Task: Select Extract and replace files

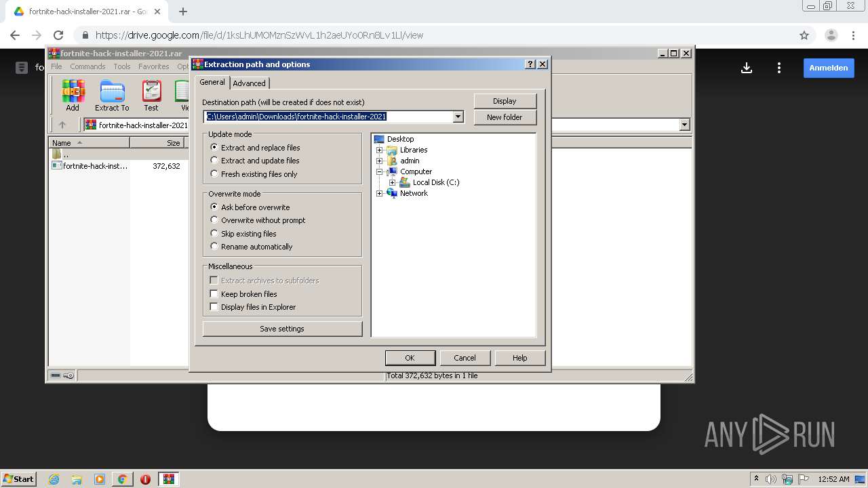Action: 214,147
